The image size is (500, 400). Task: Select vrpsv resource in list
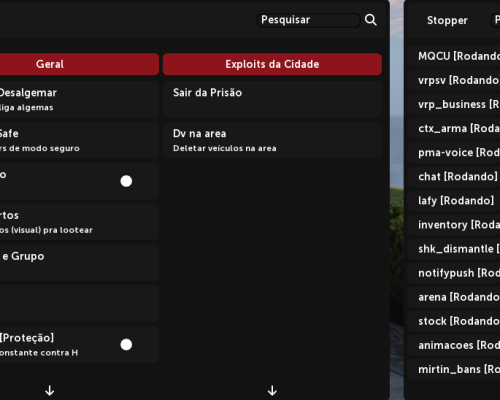[454, 80]
